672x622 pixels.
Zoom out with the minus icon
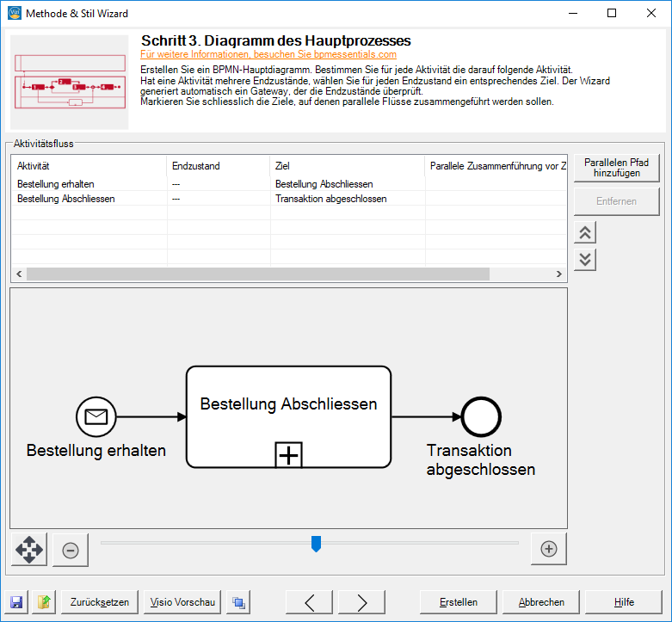(x=71, y=550)
